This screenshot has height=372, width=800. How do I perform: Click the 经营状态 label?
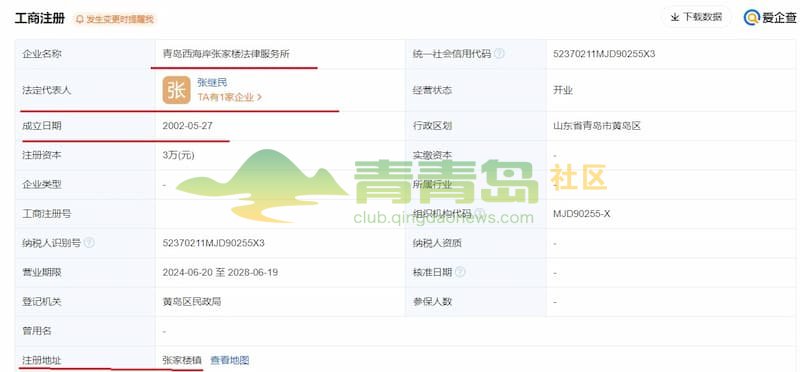tap(432, 90)
